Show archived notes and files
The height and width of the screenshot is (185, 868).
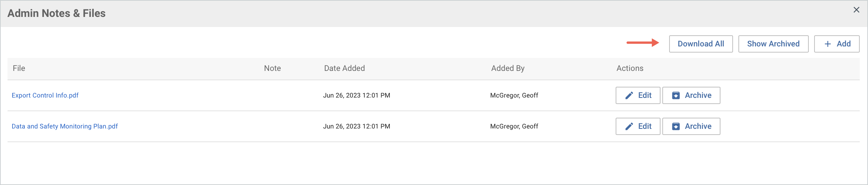click(773, 44)
